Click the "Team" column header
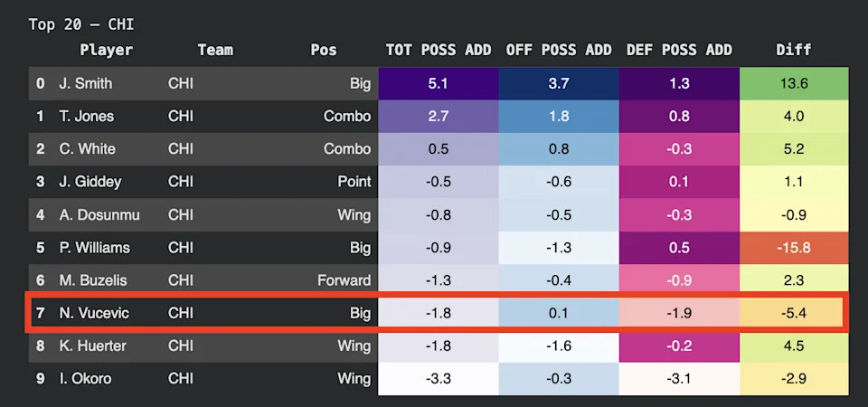 (x=214, y=50)
